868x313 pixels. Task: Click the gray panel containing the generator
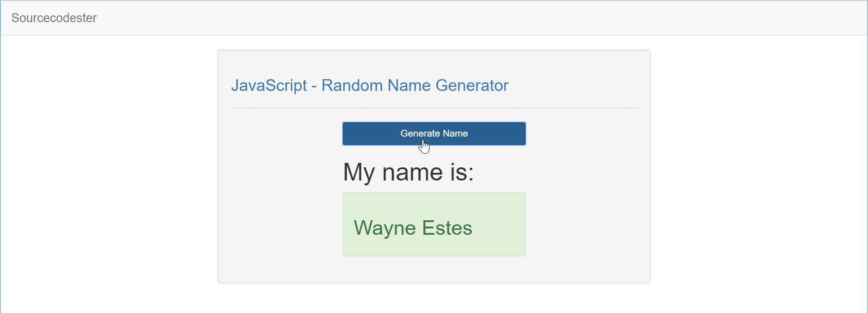[x=271, y=271]
